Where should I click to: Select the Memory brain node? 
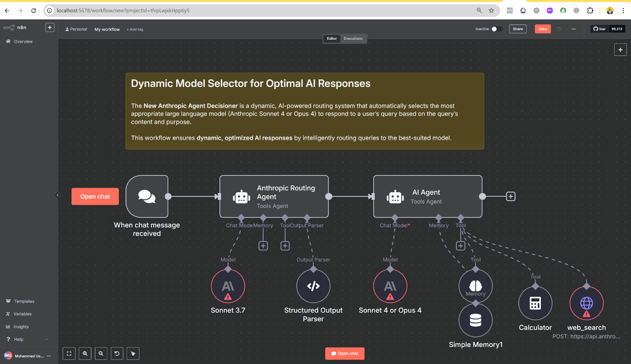[x=476, y=286]
